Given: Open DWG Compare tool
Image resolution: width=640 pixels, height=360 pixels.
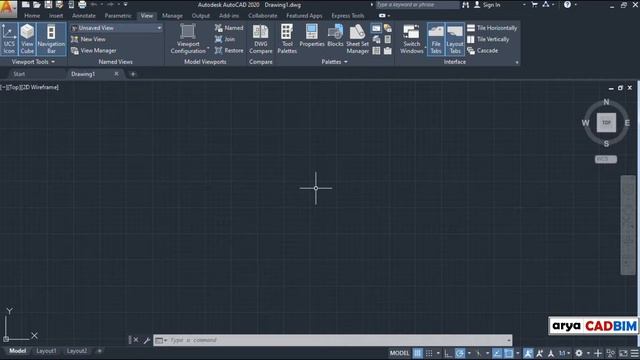Looking at the screenshot, I should pos(260,39).
